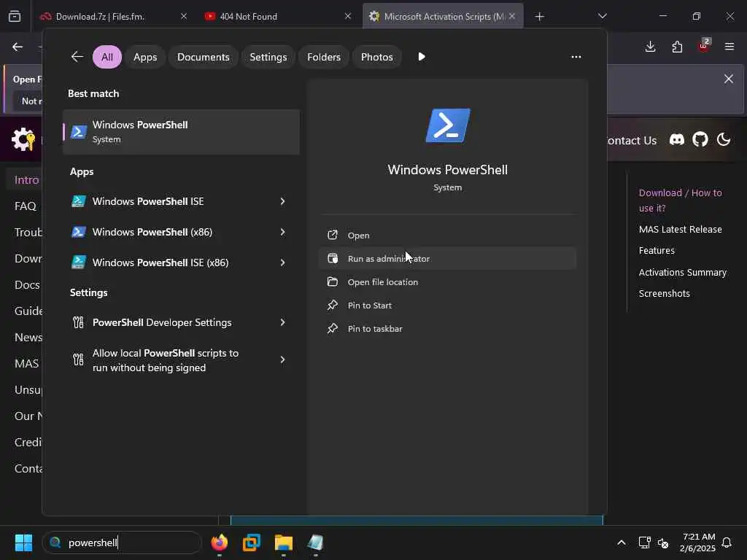Dismiss the browser notification bar

point(729,79)
